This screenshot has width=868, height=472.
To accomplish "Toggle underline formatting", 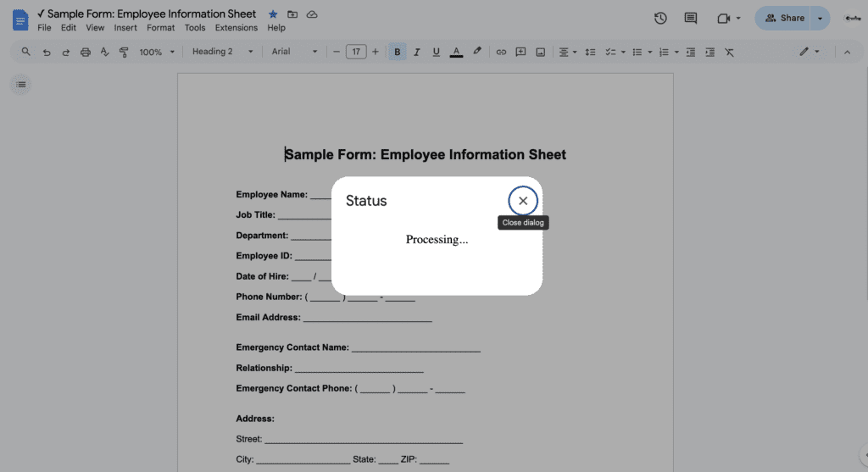I will (x=437, y=52).
